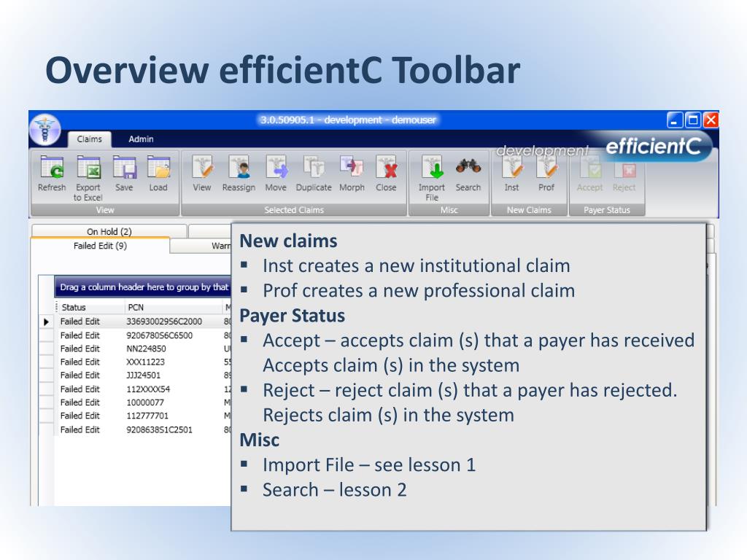Select claim row JJJ24501
This screenshot has width=747, height=560.
143,376
